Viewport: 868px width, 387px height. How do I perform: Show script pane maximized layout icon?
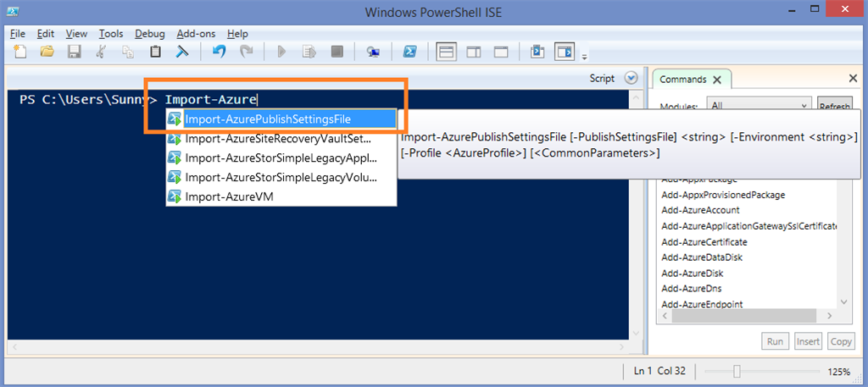[x=501, y=52]
